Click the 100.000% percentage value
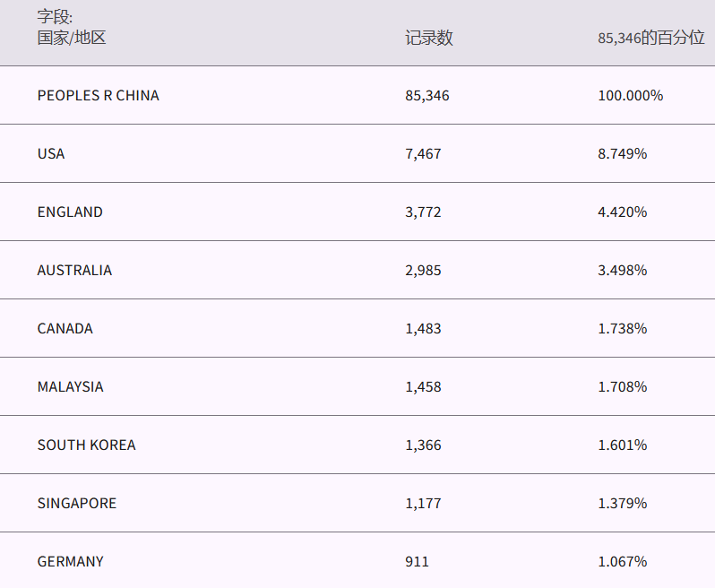The width and height of the screenshot is (715, 588). [x=630, y=95]
